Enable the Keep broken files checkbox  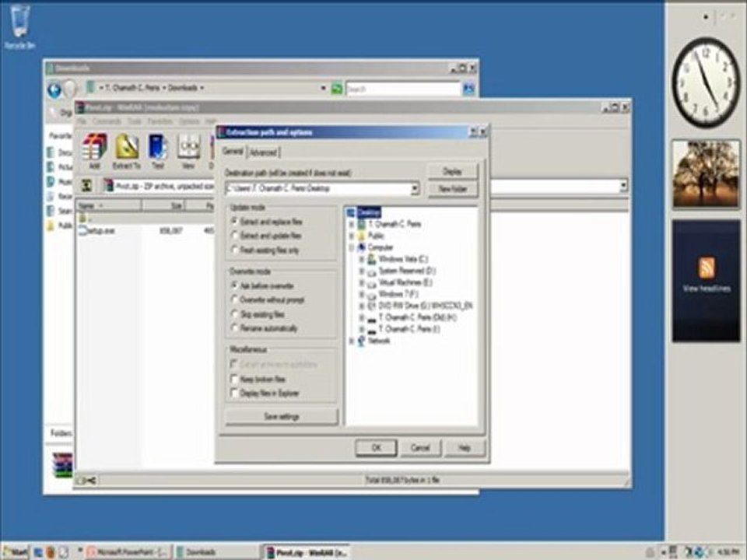[x=234, y=379]
